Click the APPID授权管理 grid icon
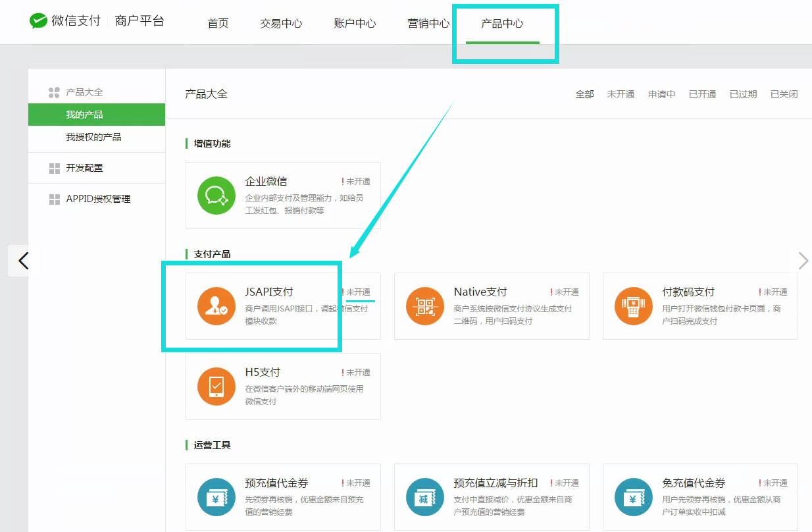The height and width of the screenshot is (532, 812). [x=55, y=199]
